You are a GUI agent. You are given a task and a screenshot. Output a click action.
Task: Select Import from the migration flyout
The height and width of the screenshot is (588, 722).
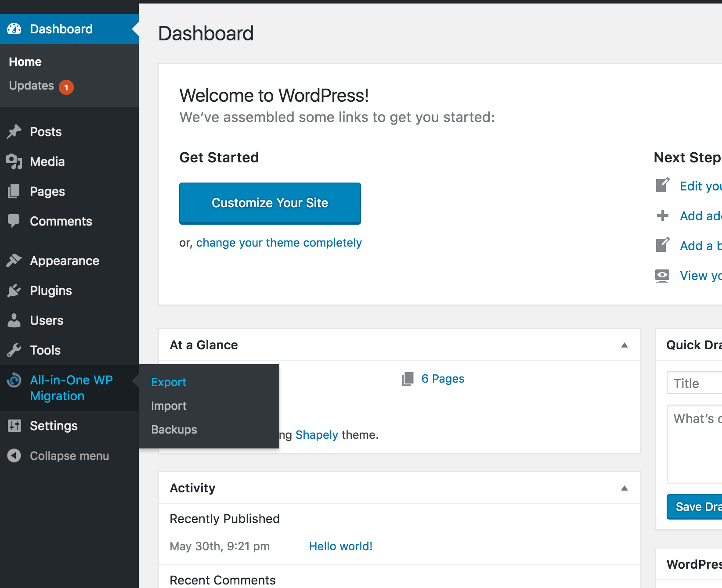pyautogui.click(x=169, y=406)
